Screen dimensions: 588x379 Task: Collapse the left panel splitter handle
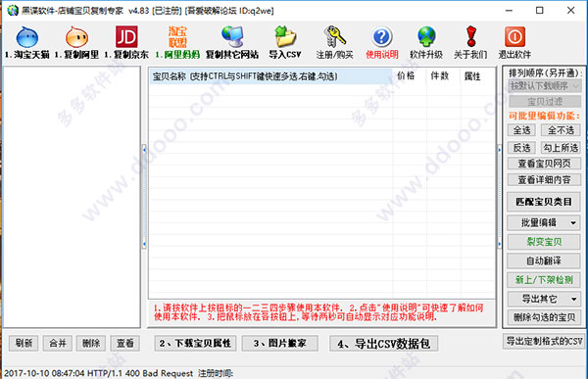[144, 197]
